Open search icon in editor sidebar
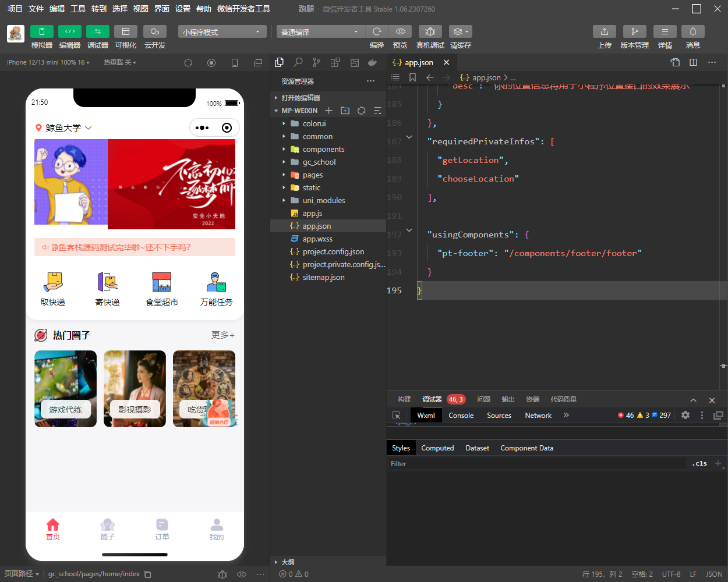The image size is (728, 582). coord(298,62)
